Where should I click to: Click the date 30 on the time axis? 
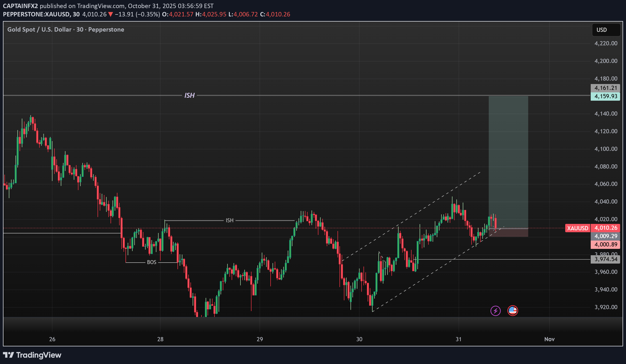[x=359, y=339]
